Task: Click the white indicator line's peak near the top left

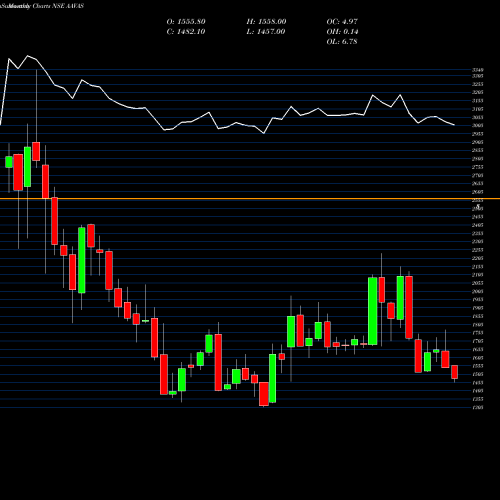Action: pos(28,56)
